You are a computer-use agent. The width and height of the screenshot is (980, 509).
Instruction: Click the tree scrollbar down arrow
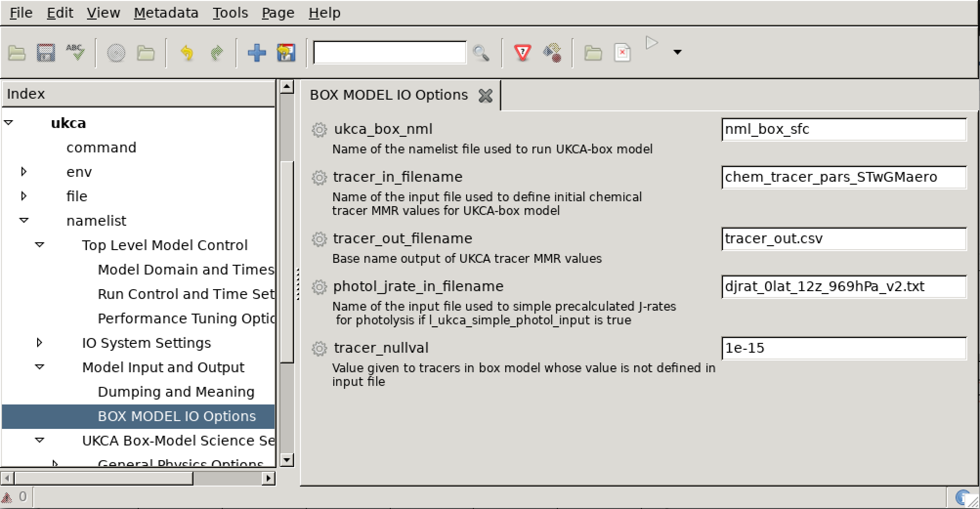(x=287, y=460)
